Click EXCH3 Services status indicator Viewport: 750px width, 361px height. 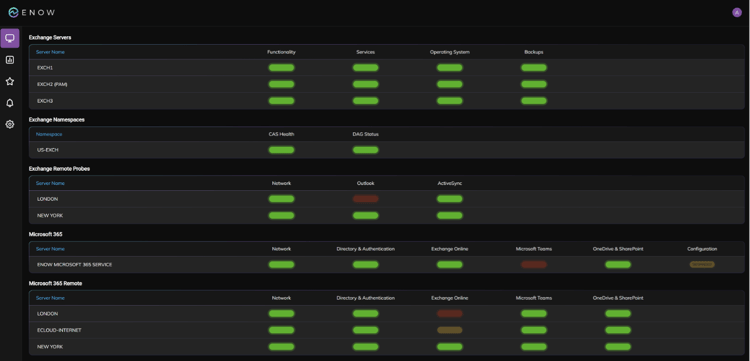(365, 101)
